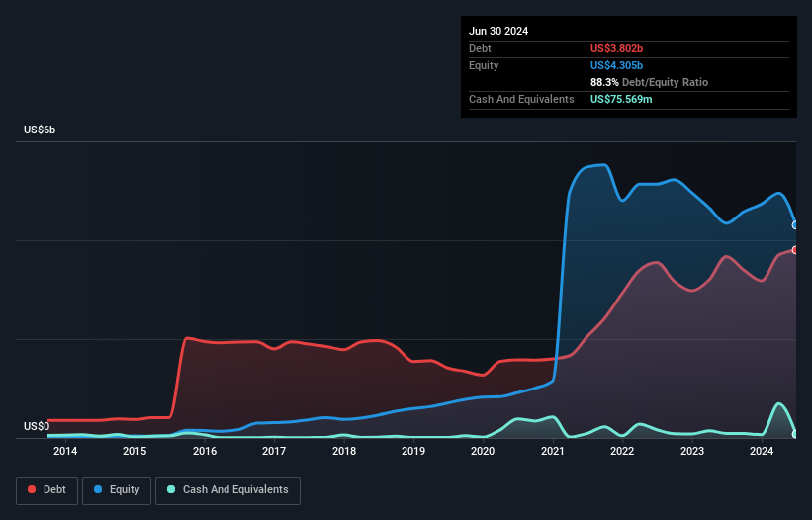This screenshot has width=812, height=520.
Task: Click the 2017 x-axis label
Action: (x=274, y=451)
